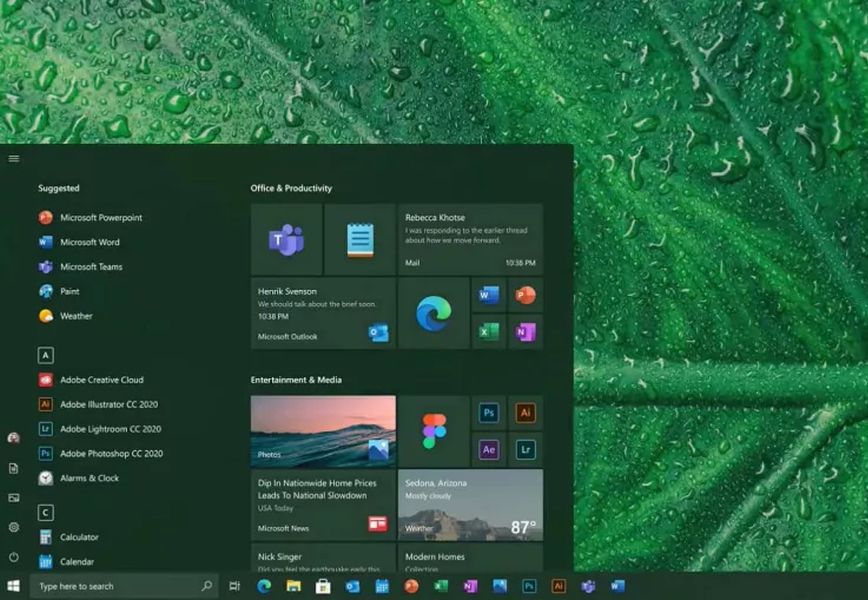Screen dimensions: 868x600
Task: Open Alarms & Clock from app list
Action: (x=79, y=478)
